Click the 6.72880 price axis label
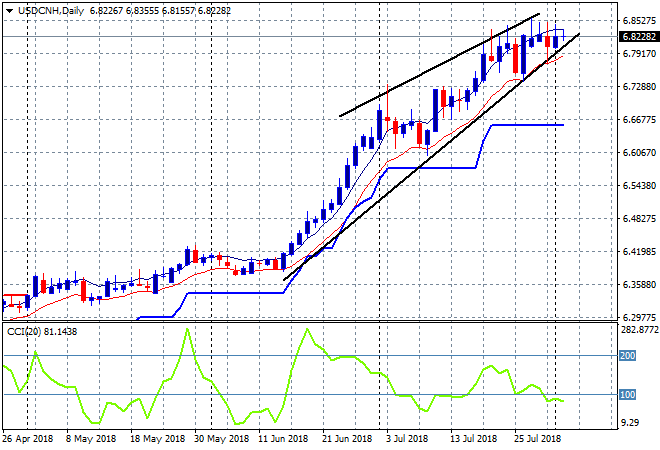Screen dimensions: 660x450 coord(639,87)
